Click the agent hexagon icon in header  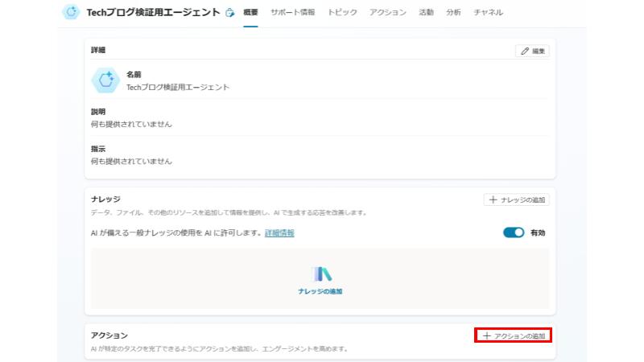[x=72, y=13]
